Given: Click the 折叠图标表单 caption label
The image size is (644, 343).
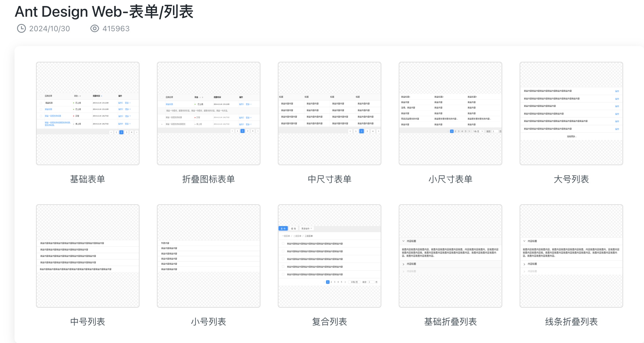Looking at the screenshot, I should click(209, 179).
